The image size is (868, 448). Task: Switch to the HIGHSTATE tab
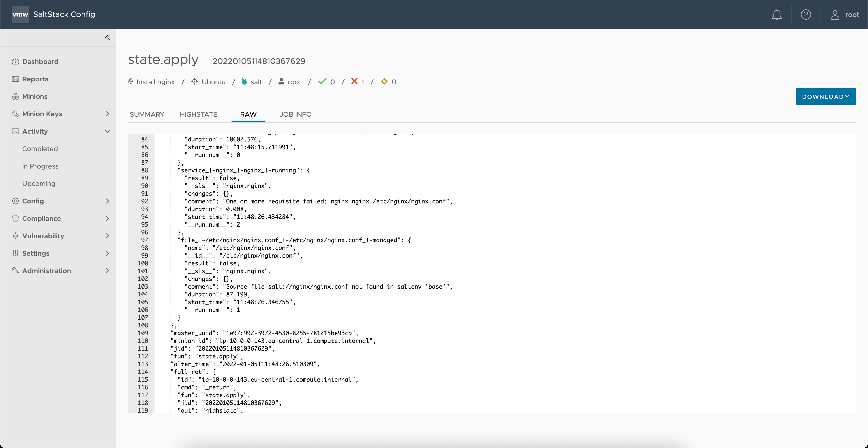click(x=198, y=114)
